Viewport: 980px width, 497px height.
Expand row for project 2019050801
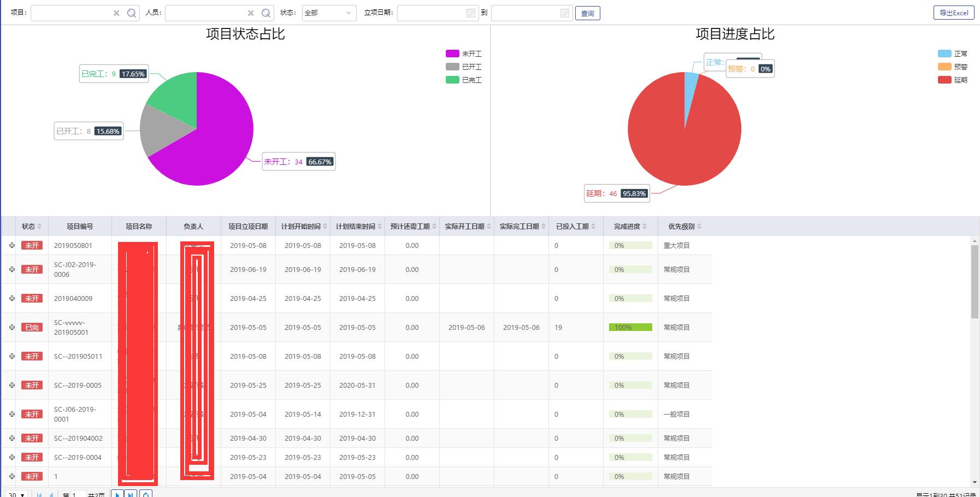pos(12,245)
